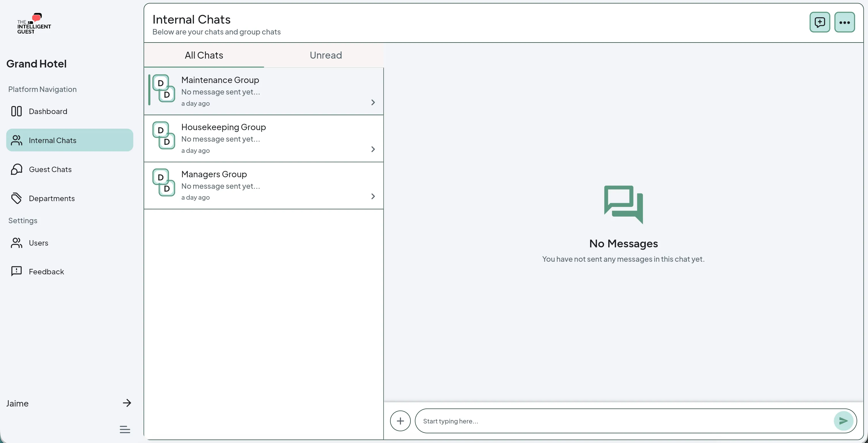Open Internal Chats in sidebar
This screenshot has width=868, height=443.
point(69,140)
